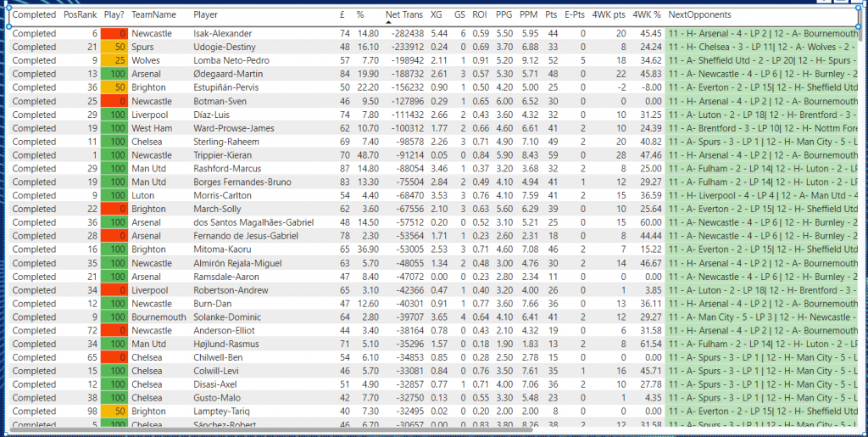The width and height of the screenshot is (868, 437).
Task: Click the Wolves team cell
Action: tap(145, 60)
